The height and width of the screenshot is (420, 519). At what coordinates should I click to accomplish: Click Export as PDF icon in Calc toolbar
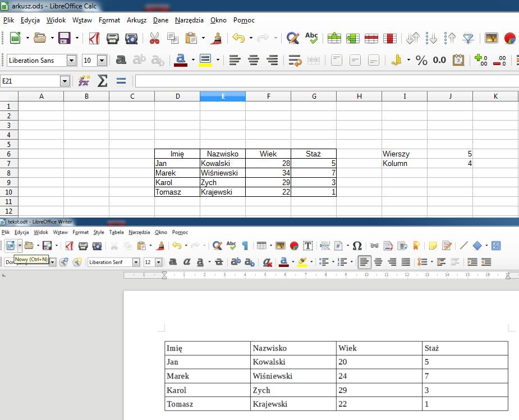(x=94, y=39)
